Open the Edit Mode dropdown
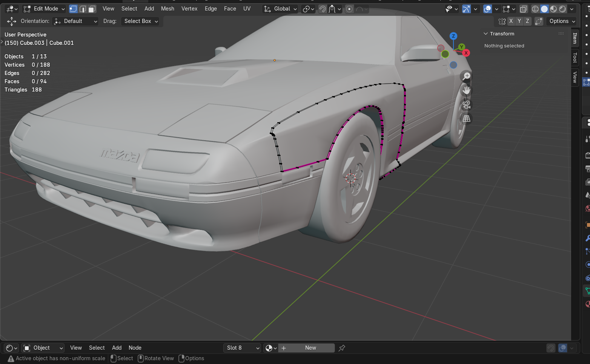 coord(44,9)
